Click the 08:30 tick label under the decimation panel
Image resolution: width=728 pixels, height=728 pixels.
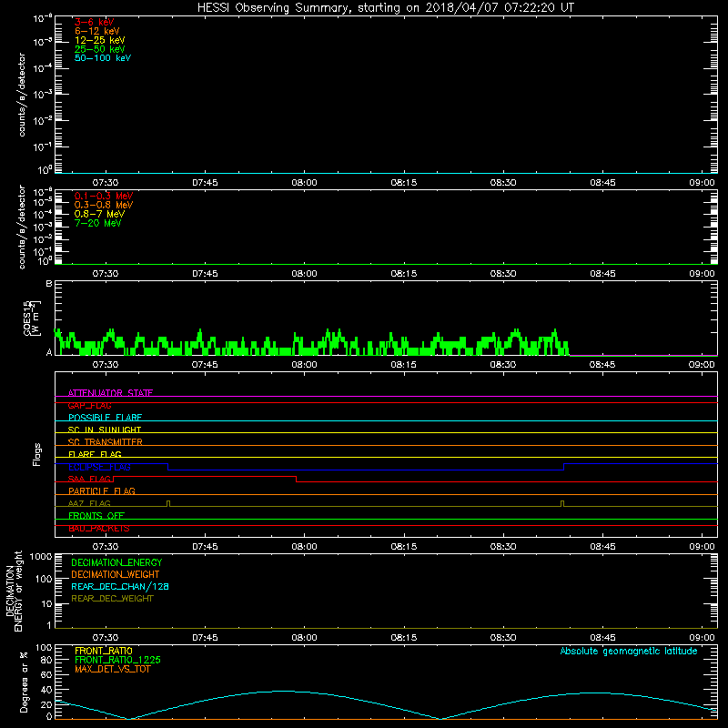pyautogui.click(x=503, y=638)
